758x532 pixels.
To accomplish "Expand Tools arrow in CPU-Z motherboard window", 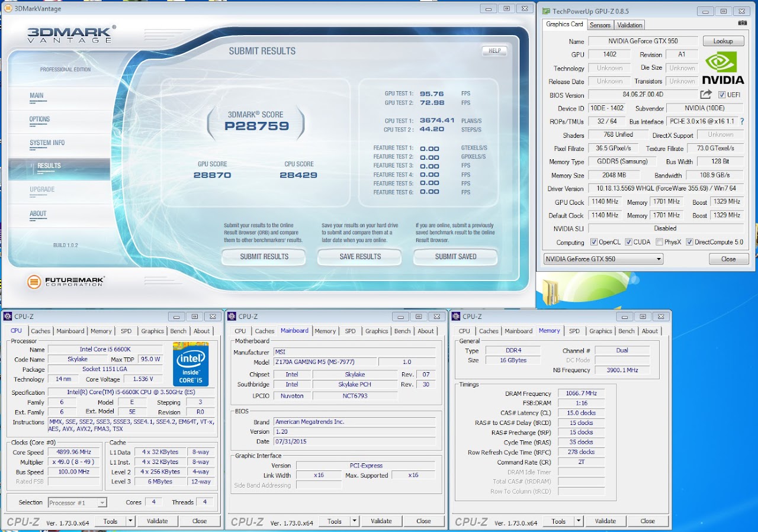I will (354, 521).
